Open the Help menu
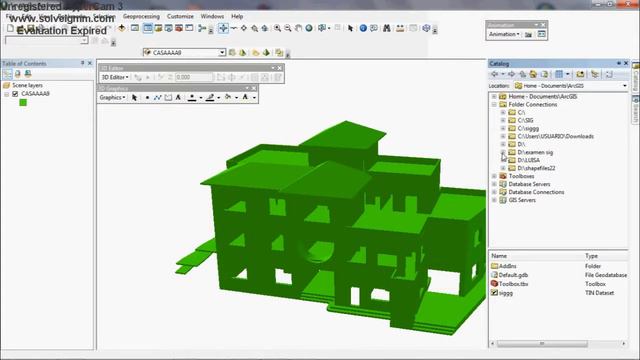 pos(237,16)
